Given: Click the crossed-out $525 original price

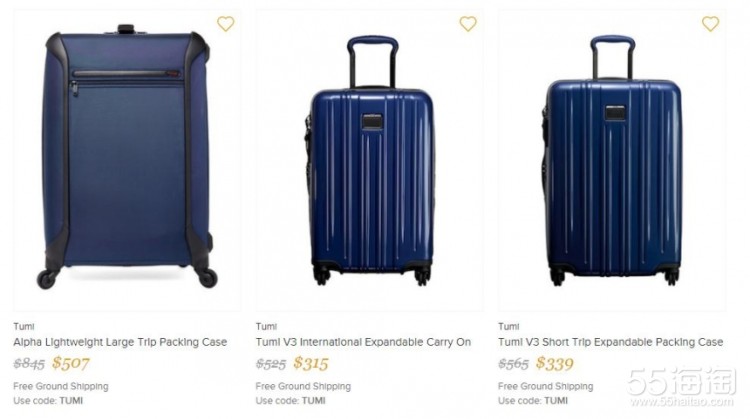Looking at the screenshot, I should pyautogui.click(x=271, y=364).
